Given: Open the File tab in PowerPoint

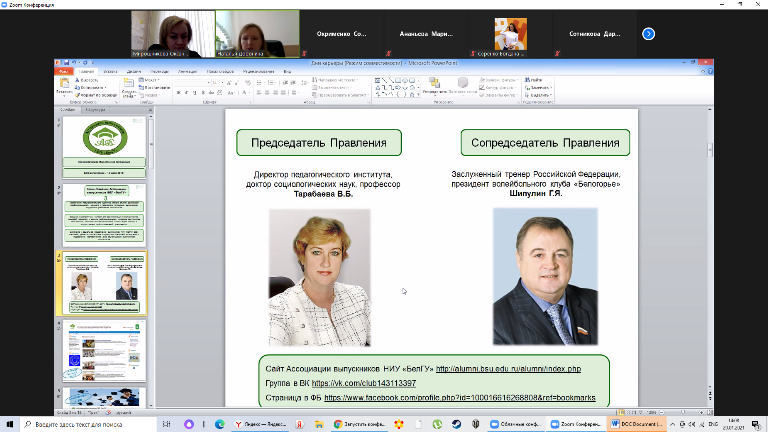Looking at the screenshot, I should pos(63,72).
